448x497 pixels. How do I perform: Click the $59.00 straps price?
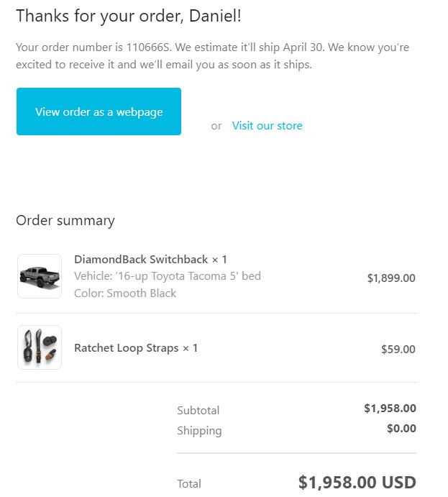398,349
